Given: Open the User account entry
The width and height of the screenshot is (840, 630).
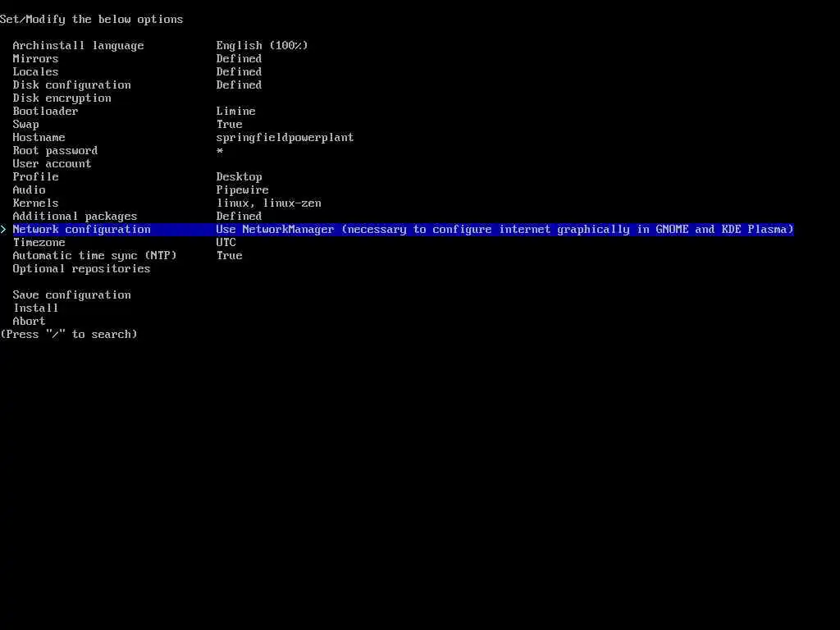Looking at the screenshot, I should [x=52, y=163].
